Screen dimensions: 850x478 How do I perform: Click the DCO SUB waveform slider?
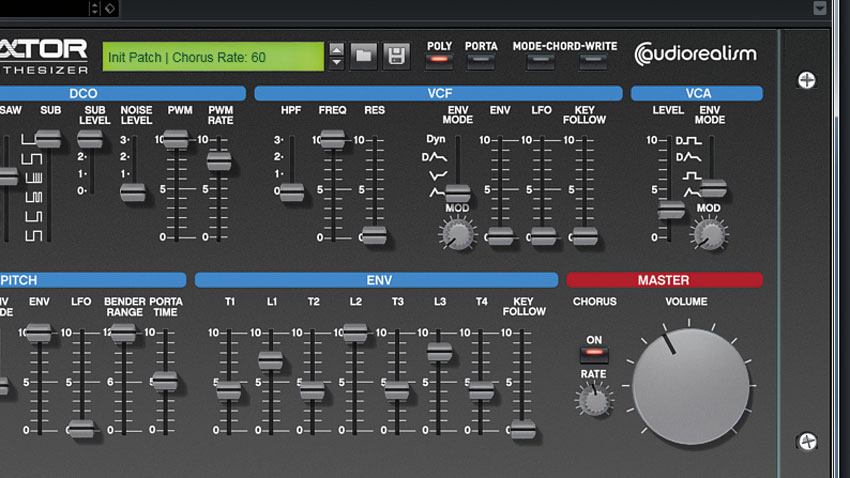(x=49, y=139)
